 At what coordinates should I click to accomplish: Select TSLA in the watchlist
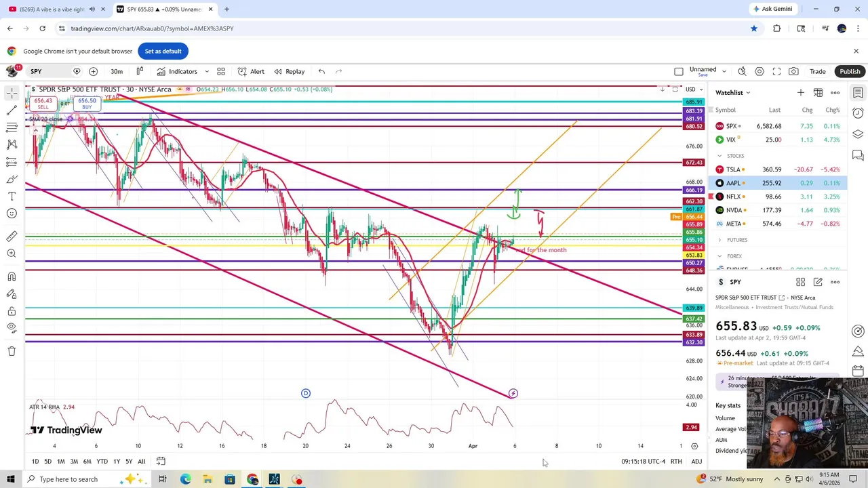coord(778,169)
